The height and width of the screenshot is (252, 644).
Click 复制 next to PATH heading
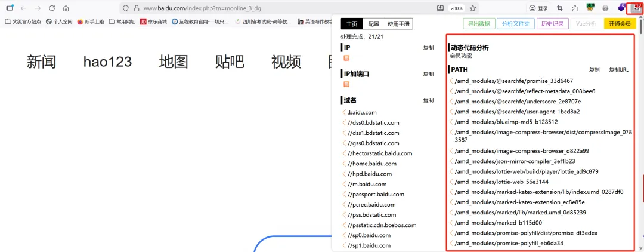pos(594,70)
